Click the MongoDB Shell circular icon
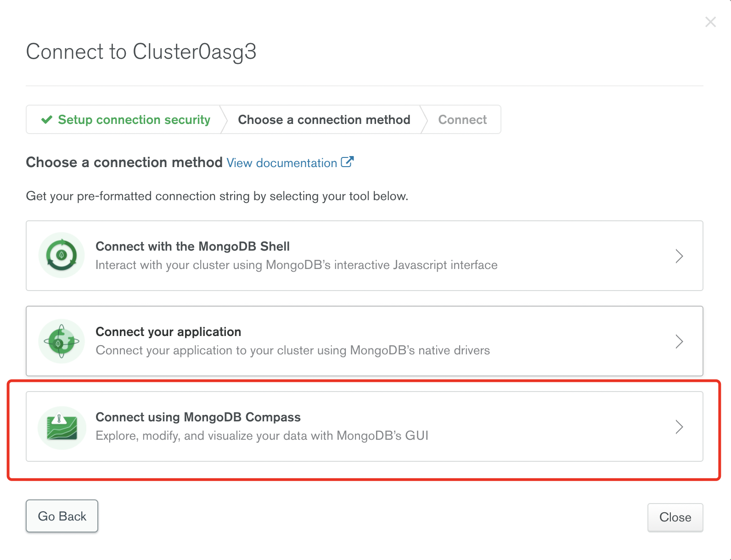Image resolution: width=731 pixels, height=560 pixels. click(62, 255)
